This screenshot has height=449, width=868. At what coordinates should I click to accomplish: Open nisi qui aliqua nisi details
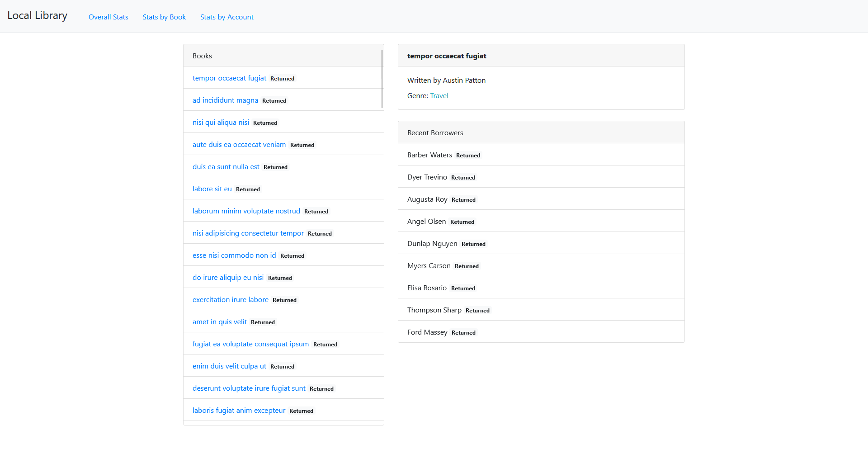221,122
